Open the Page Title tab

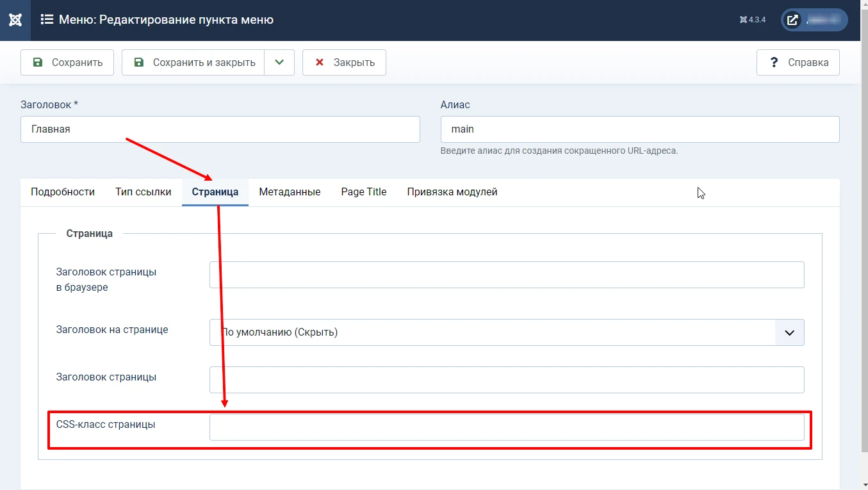[x=363, y=192]
